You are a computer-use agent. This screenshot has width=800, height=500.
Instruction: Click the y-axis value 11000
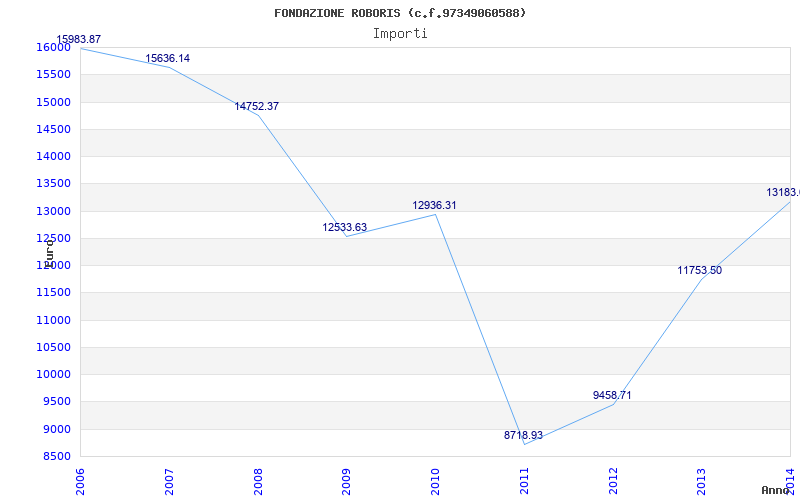(x=53, y=320)
